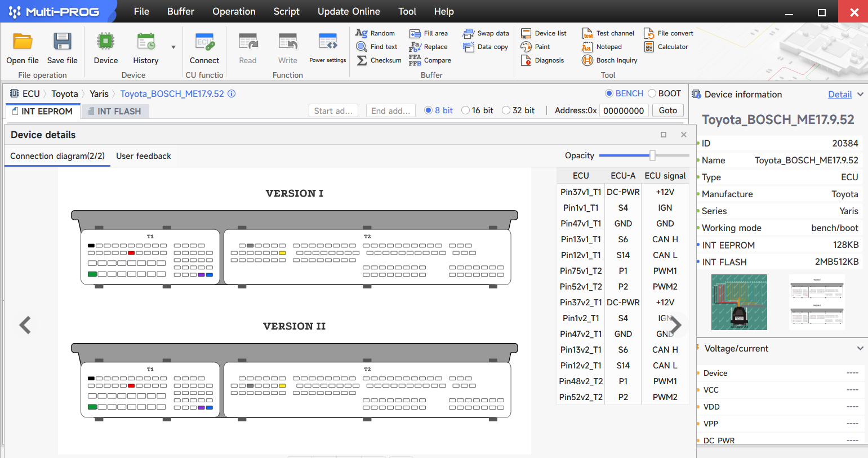Open the Notepad tool
This screenshot has height=458, width=868.
602,47
